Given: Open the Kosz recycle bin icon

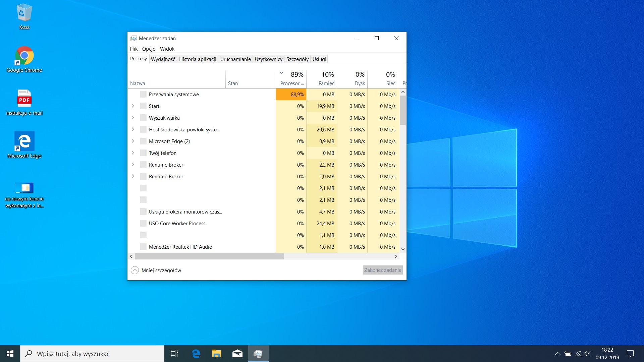Looking at the screenshot, I should pos(24,13).
